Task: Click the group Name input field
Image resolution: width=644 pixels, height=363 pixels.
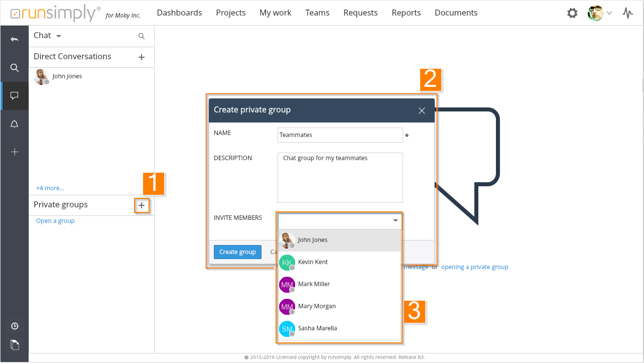Action: 340,135
